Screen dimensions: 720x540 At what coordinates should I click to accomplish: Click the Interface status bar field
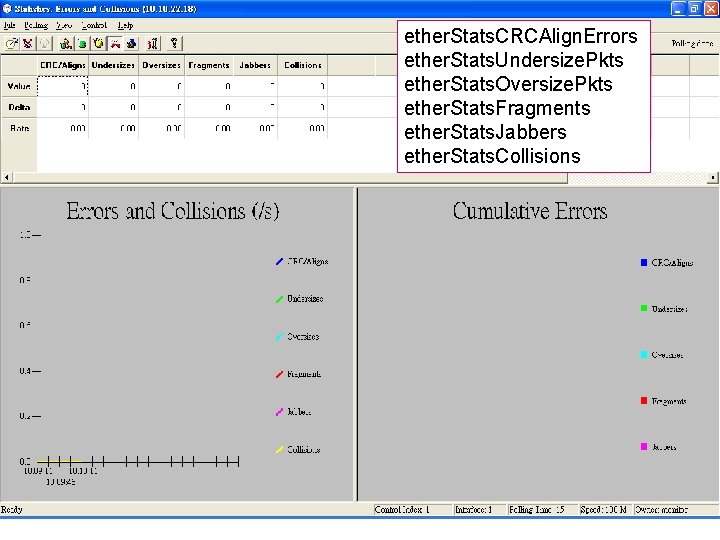[480, 510]
